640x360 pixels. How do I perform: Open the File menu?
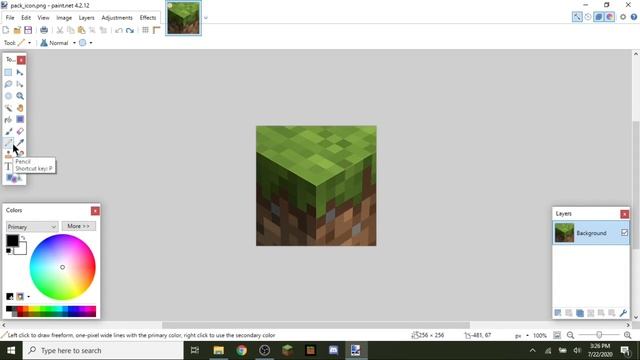coord(10,18)
